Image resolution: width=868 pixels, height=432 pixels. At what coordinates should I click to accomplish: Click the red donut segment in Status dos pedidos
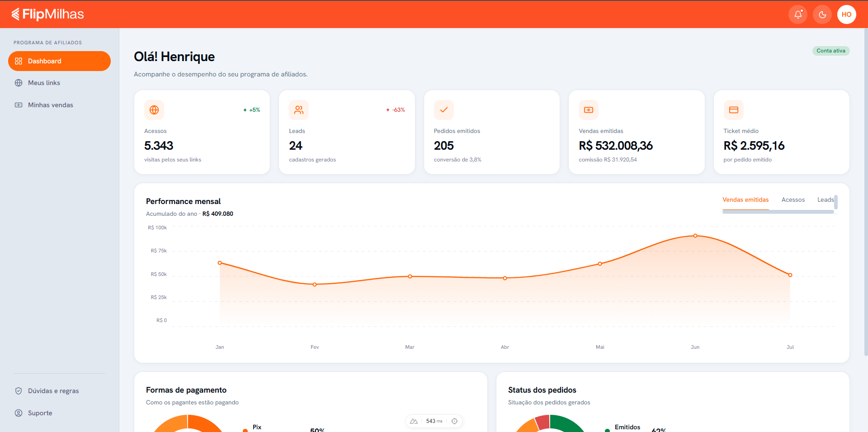543,423
